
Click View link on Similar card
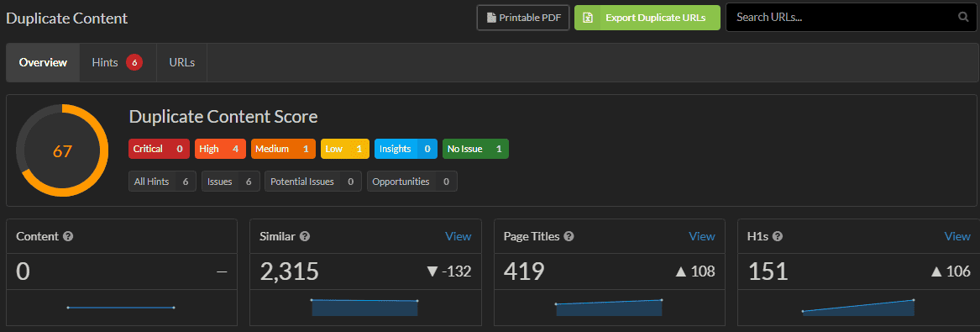(x=459, y=236)
